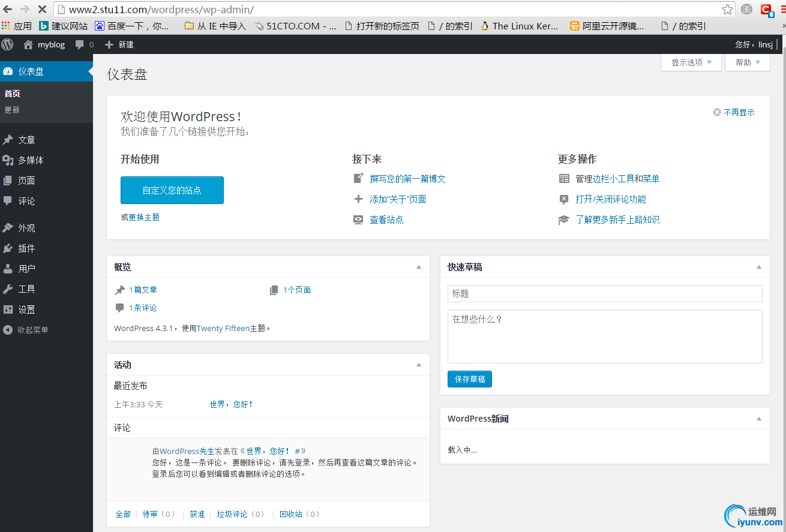Click the 多媒体 media icon in sidebar

pyautogui.click(x=8, y=160)
